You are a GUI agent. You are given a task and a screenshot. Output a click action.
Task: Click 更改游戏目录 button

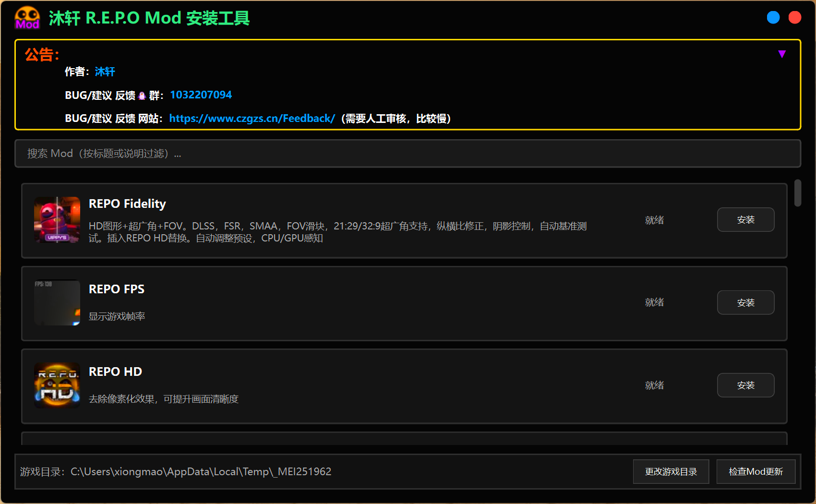[x=671, y=471]
